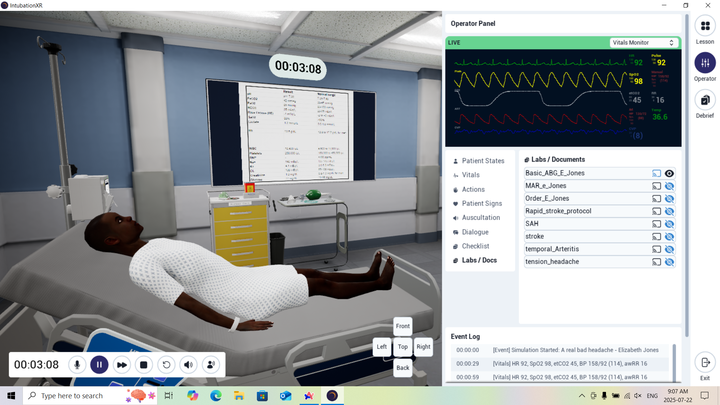Cast SAH document to screen
This screenshot has width=720, height=405.
click(657, 224)
